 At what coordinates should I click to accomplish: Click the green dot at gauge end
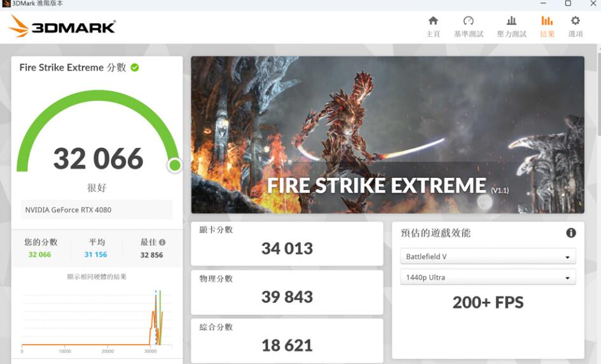tap(175, 165)
